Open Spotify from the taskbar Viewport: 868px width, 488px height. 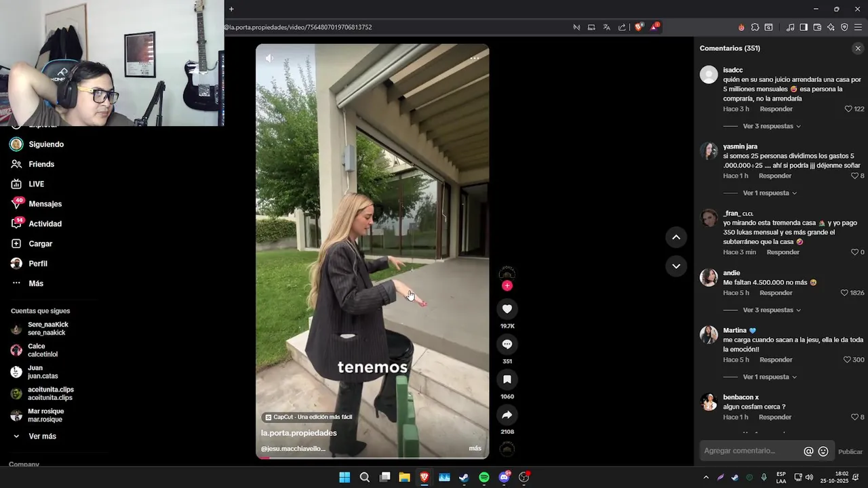[x=484, y=477]
